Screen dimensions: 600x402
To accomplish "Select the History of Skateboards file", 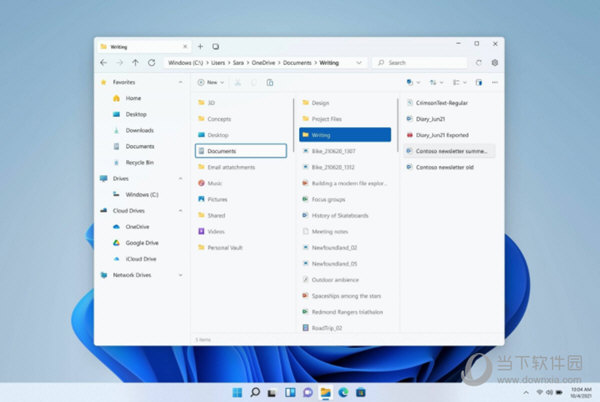I will pos(345,215).
